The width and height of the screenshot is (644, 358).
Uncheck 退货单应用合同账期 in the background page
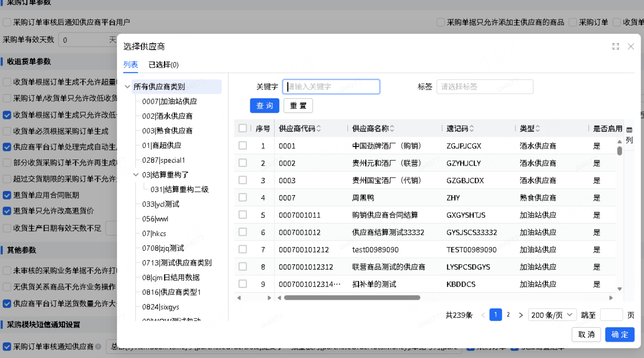pyautogui.click(x=7, y=195)
